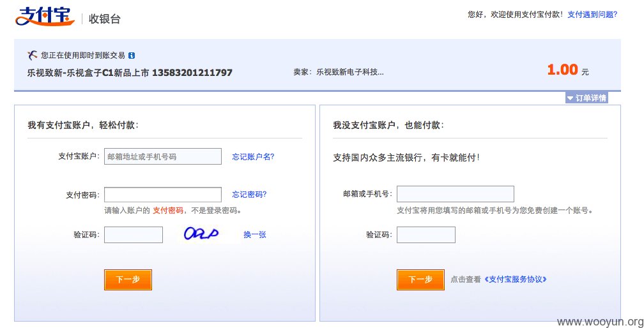Viewport: 644px width, 328px height.
Task: Focus the right-panel 验证码 input field
Action: 426,235
